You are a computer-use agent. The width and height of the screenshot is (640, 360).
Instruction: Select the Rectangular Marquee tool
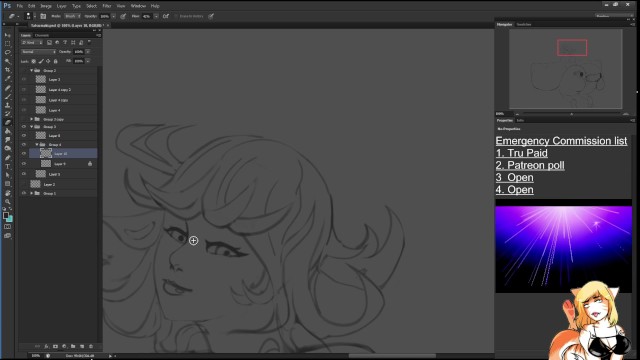click(x=7, y=44)
